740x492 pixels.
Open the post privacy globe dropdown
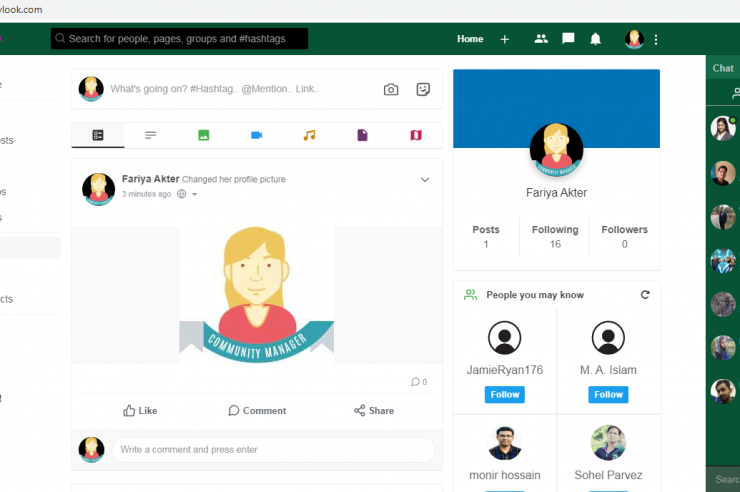186,194
